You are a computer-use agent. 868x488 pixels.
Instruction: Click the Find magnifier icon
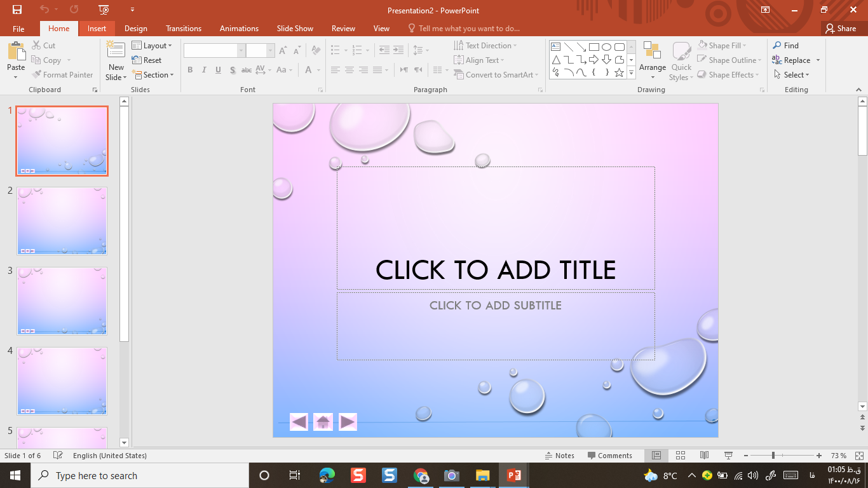pyautogui.click(x=777, y=46)
